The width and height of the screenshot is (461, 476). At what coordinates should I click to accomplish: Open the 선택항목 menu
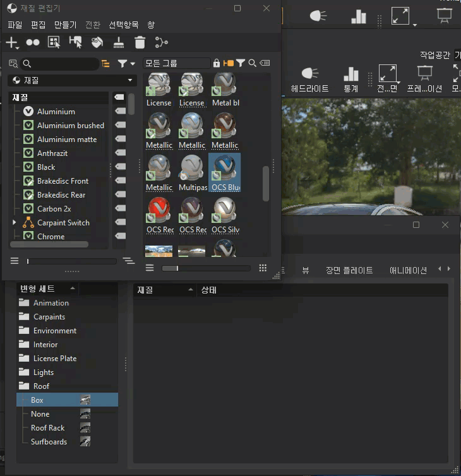click(124, 25)
